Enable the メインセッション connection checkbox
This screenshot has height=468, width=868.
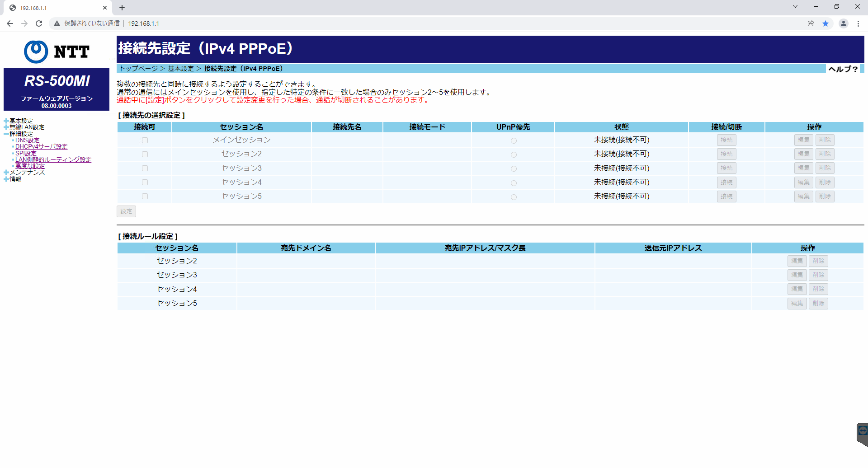(x=145, y=140)
